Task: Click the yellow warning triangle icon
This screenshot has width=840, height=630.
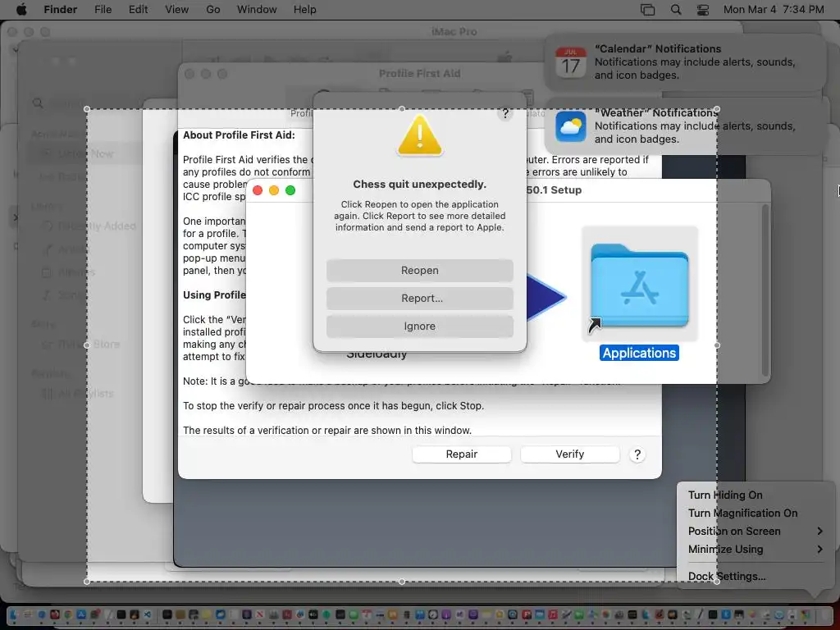Action: (419, 135)
